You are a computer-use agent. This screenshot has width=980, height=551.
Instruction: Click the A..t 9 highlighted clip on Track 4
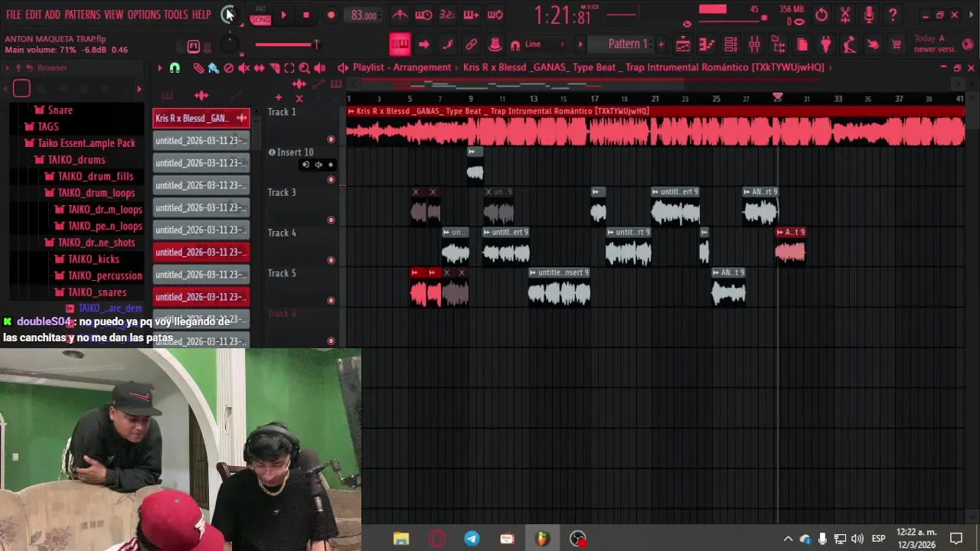pos(790,247)
